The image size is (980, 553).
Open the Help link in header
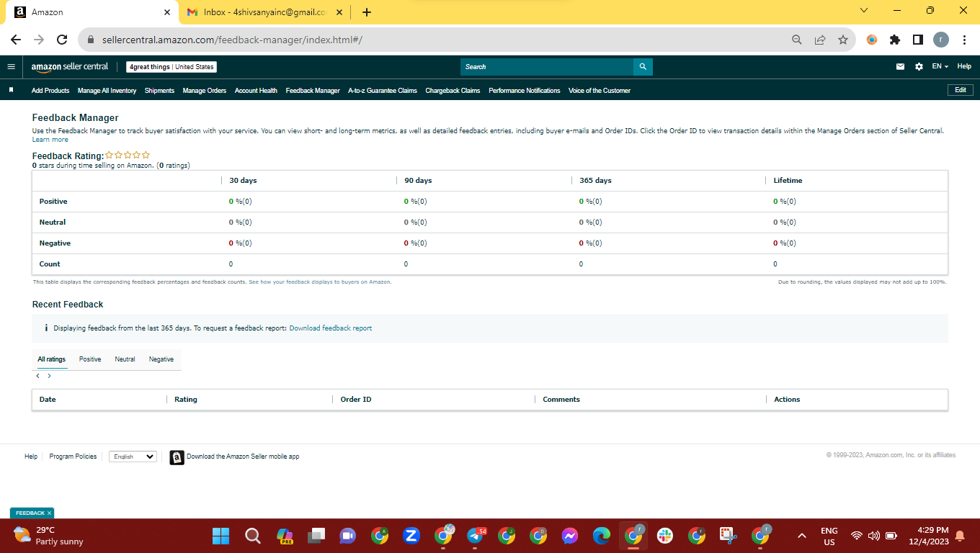coord(964,67)
